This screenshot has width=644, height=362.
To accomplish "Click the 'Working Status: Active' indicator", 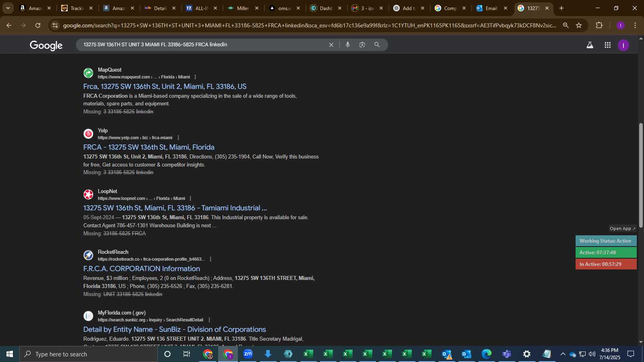I will click(606, 241).
